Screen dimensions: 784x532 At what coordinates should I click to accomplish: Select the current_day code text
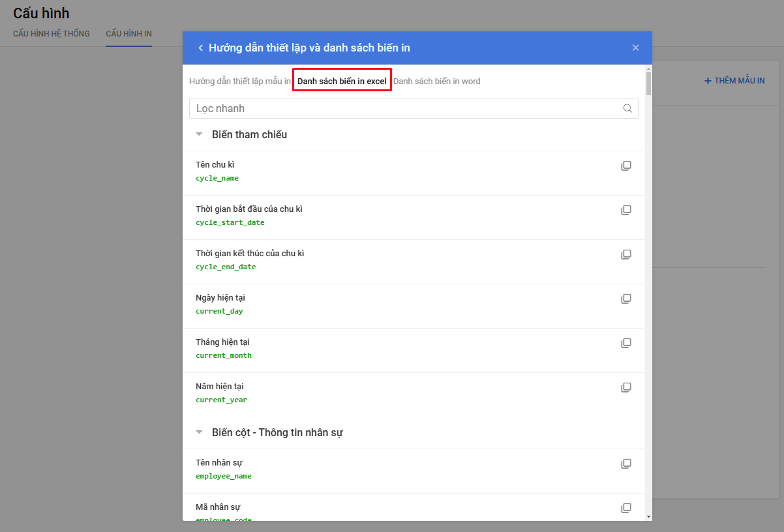tap(219, 311)
